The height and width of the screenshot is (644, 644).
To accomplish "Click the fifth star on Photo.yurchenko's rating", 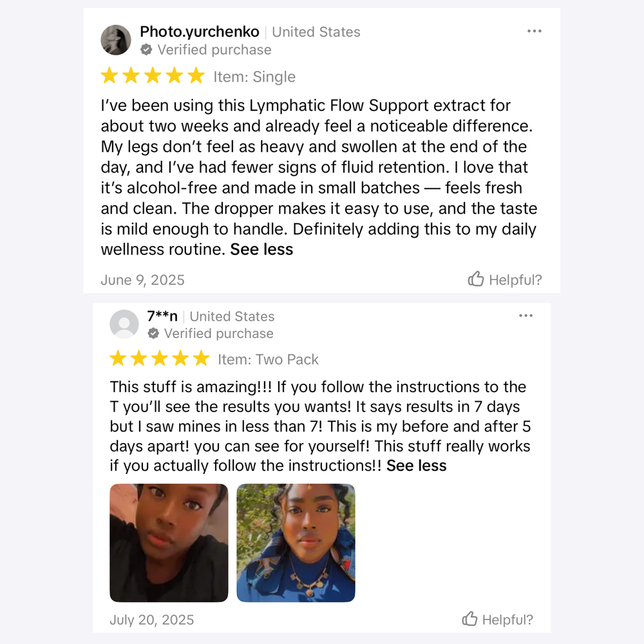I will [x=196, y=77].
